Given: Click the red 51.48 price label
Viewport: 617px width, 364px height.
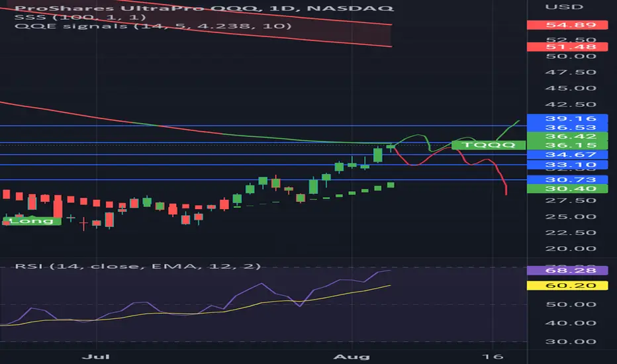Looking at the screenshot, I should click(x=567, y=47).
